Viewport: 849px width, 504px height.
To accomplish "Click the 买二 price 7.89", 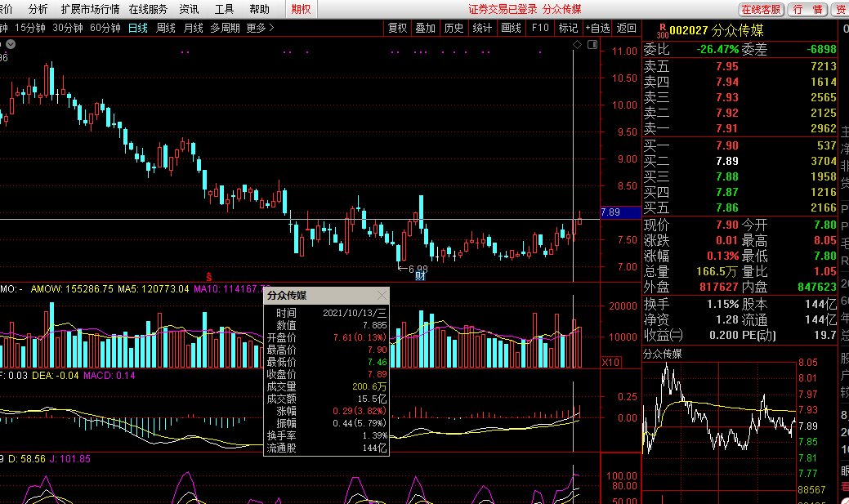I will click(x=726, y=161).
